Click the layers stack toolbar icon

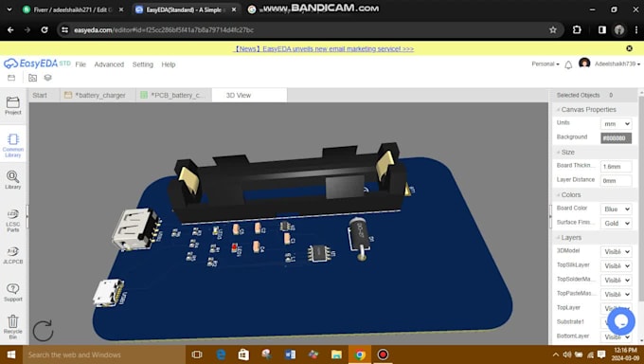(47, 78)
